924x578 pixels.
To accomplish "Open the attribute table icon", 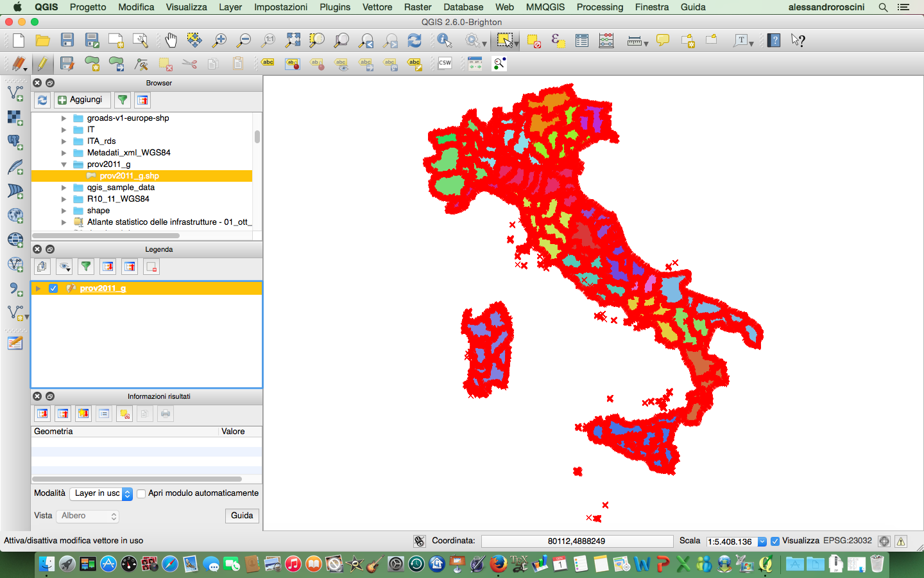I will point(582,40).
